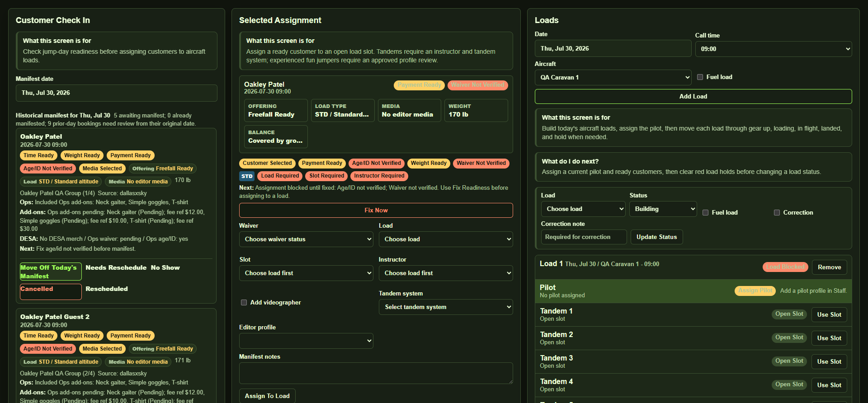Click the Add Load button
The width and height of the screenshot is (868, 403).
(x=693, y=96)
